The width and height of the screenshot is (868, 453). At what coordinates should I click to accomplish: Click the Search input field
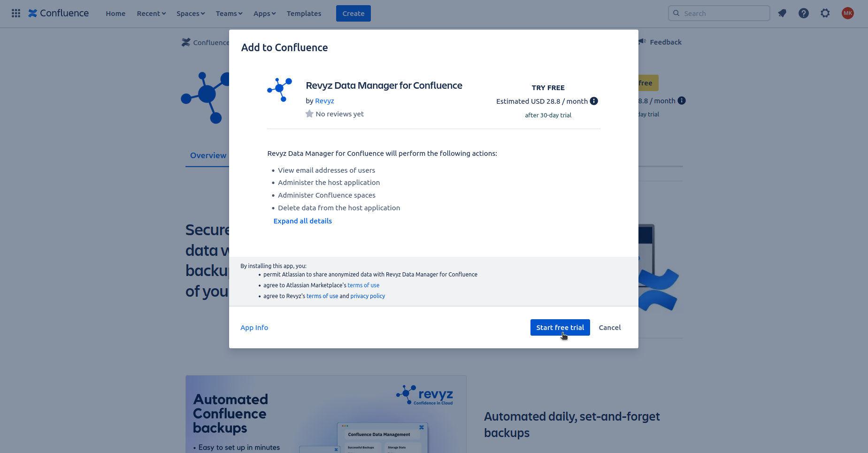tap(723, 13)
